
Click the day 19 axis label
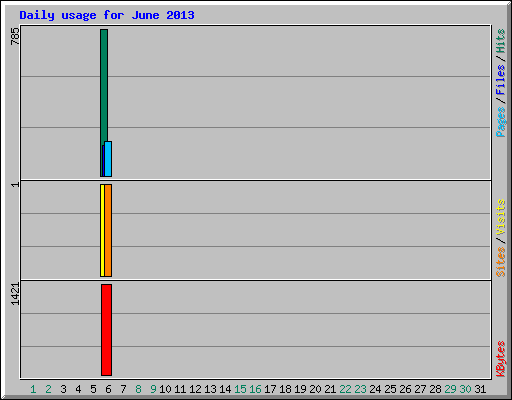tap(300, 389)
